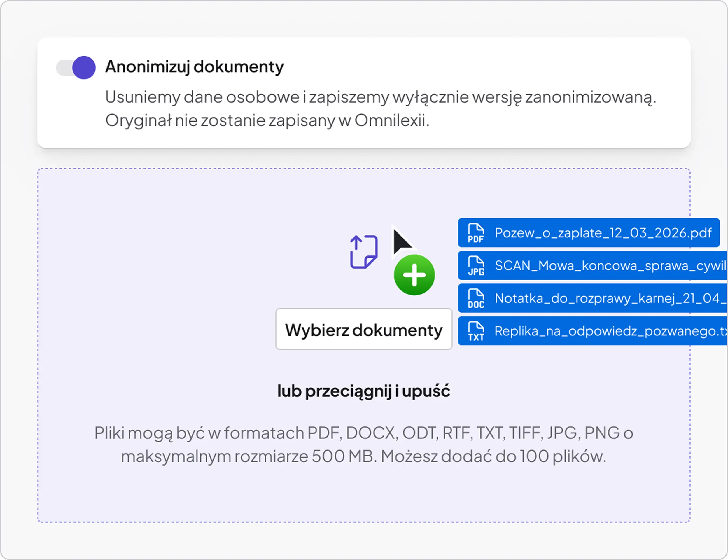
Task: Click the green plus badge icon
Action: pos(414,275)
